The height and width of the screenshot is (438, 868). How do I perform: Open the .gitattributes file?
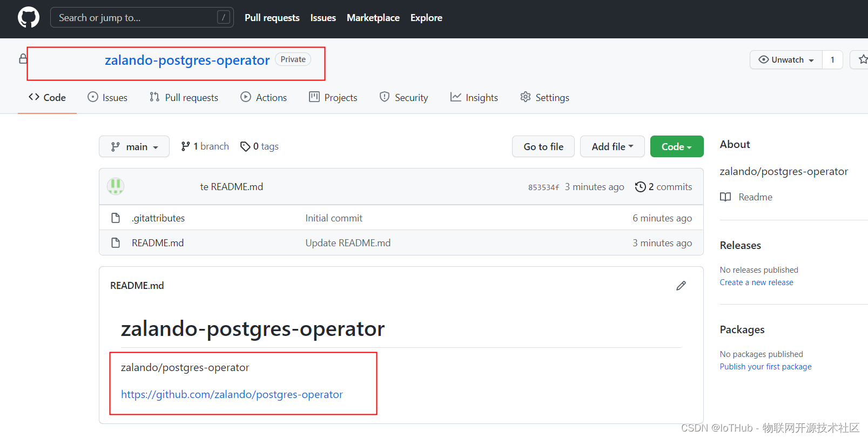pos(158,218)
